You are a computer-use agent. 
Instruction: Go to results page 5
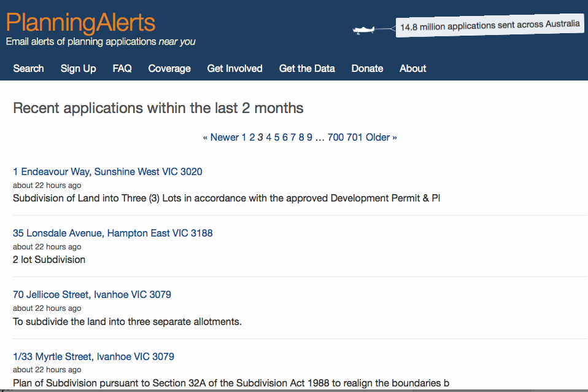(x=277, y=138)
